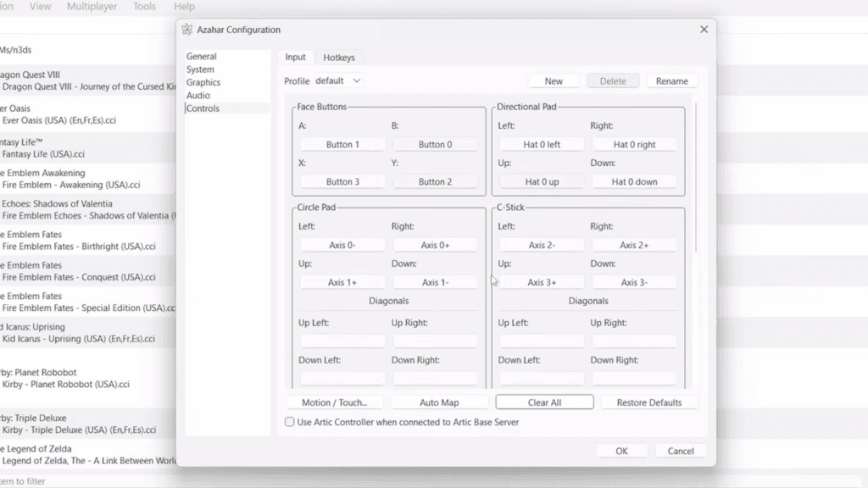
Task: Select Fire Emblem Fates - Conquest game
Action: click(87, 271)
